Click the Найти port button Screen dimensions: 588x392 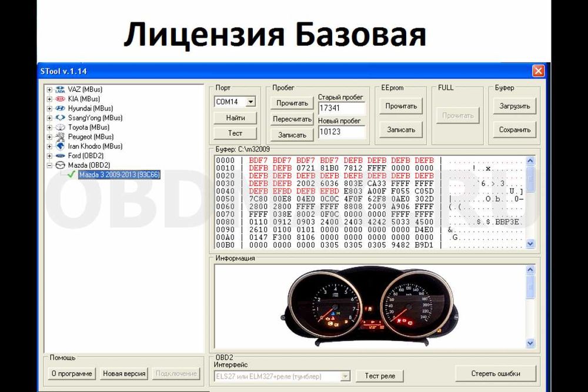[235, 118]
